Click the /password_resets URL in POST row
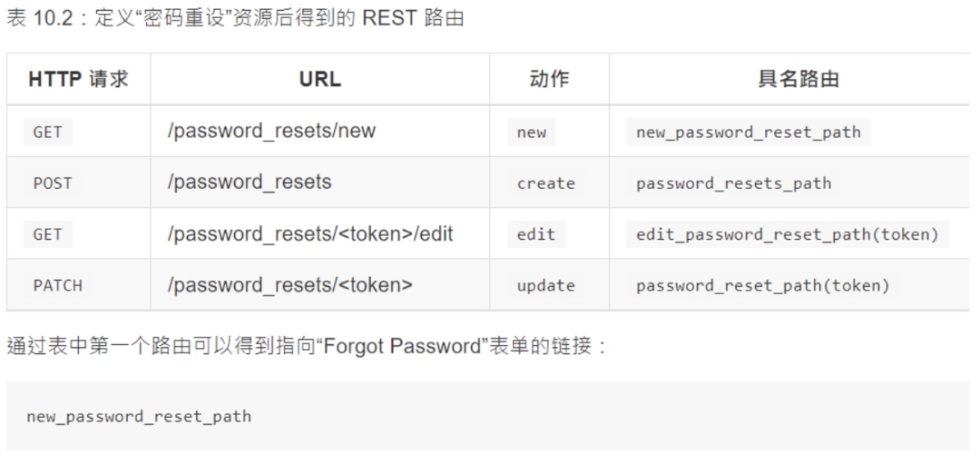Screen dimensions: 980x455 pos(250,183)
